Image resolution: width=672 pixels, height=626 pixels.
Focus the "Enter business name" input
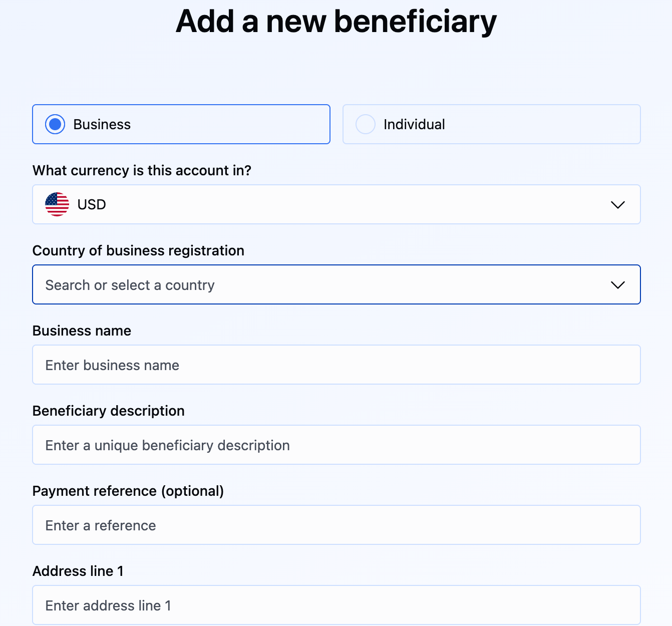coord(336,365)
